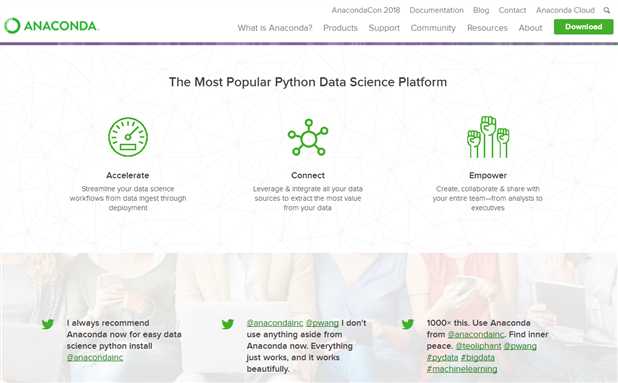Click Twitter bird beside 'I always recommend' tweet
This screenshot has width=618, height=383.
(x=48, y=324)
